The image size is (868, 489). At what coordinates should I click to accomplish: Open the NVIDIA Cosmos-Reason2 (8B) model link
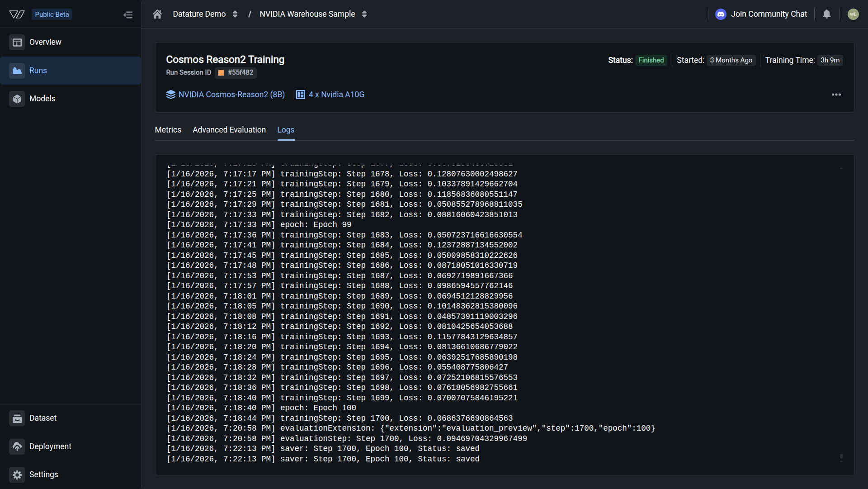click(x=231, y=95)
